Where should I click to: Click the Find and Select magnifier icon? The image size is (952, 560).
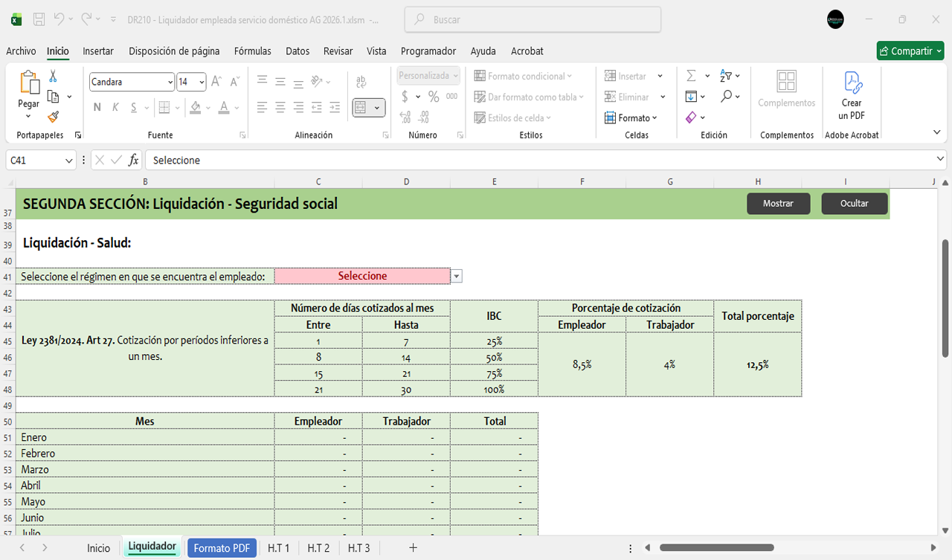[x=726, y=97]
